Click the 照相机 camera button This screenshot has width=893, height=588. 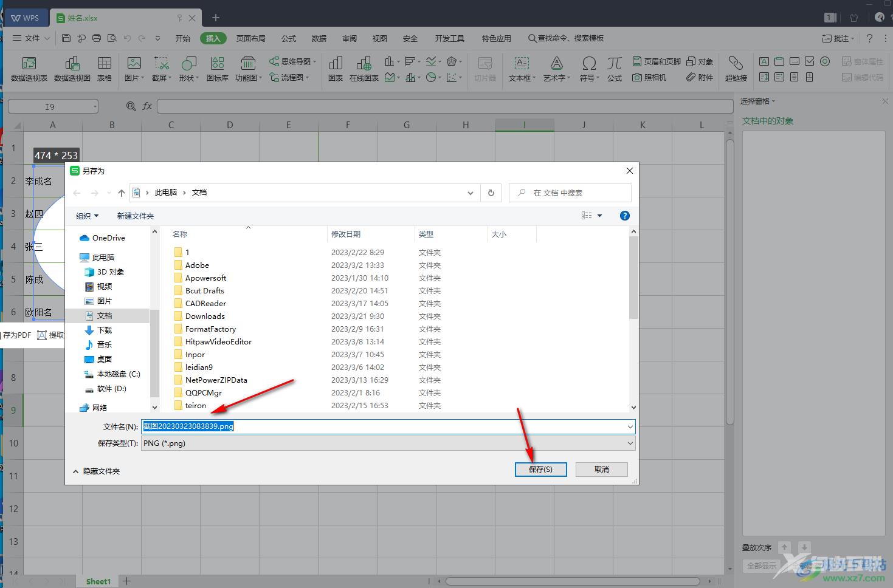[x=649, y=77]
